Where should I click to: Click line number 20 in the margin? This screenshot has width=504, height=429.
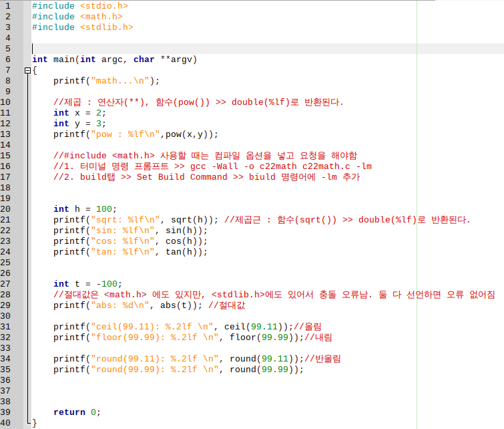click(5, 209)
